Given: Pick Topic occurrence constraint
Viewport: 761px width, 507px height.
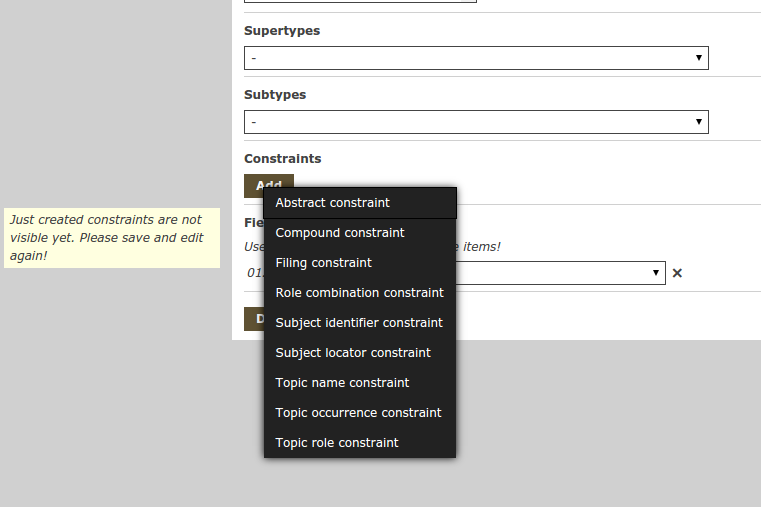Looking at the screenshot, I should [x=359, y=413].
